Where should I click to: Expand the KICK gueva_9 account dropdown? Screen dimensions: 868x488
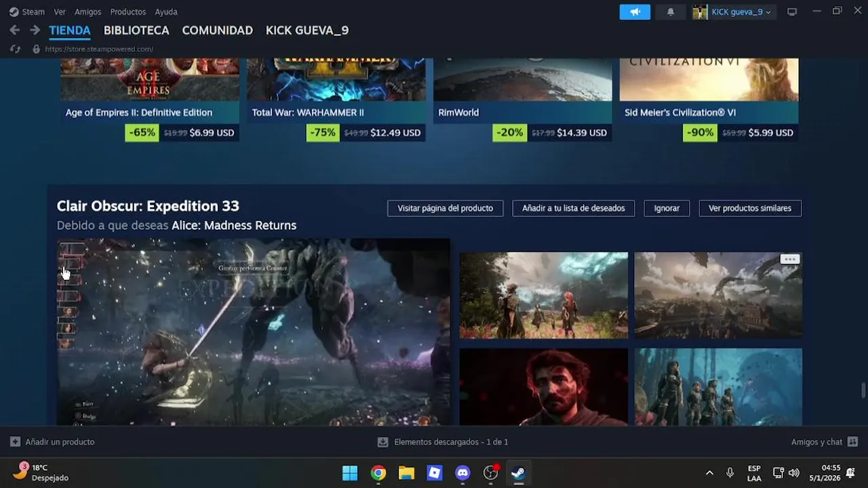point(741,12)
